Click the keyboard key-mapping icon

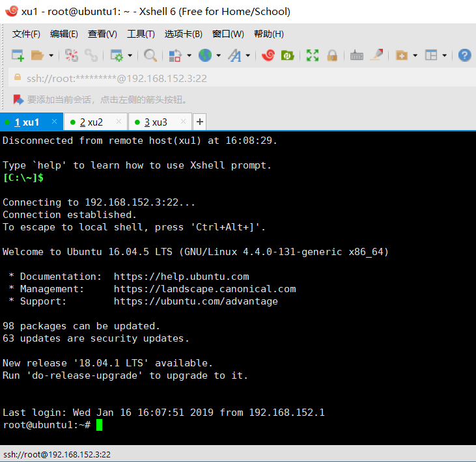357,55
